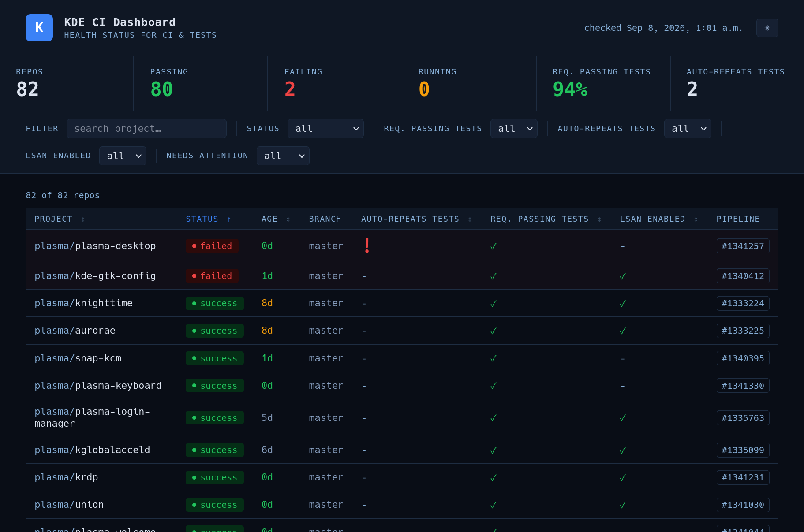Open pipeline #1341030 link
The width and height of the screenshot is (804, 532).
coord(743,505)
